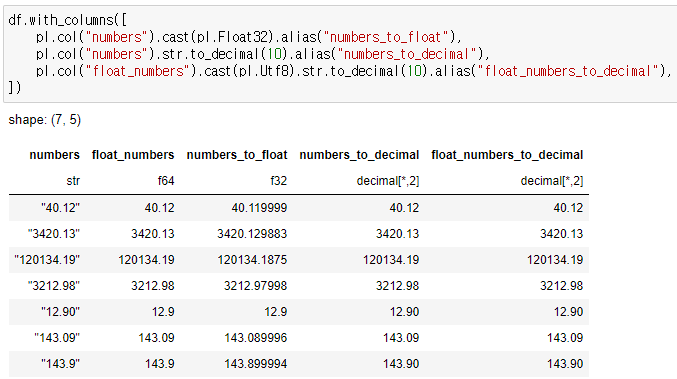The height and width of the screenshot is (379, 677).
Task: Click the 'numbers_to_decimal' column header
Action: click(359, 155)
